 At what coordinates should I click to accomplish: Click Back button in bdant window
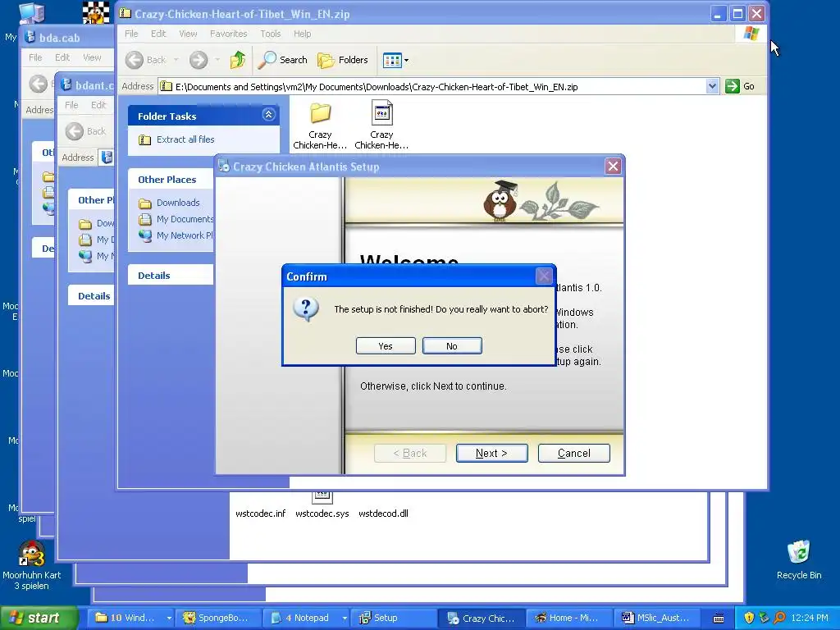[x=85, y=131]
